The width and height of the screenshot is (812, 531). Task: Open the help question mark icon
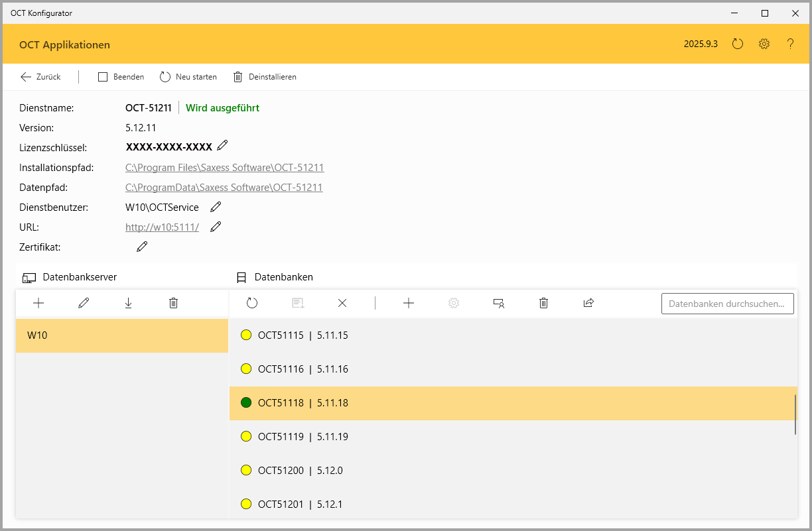point(790,44)
